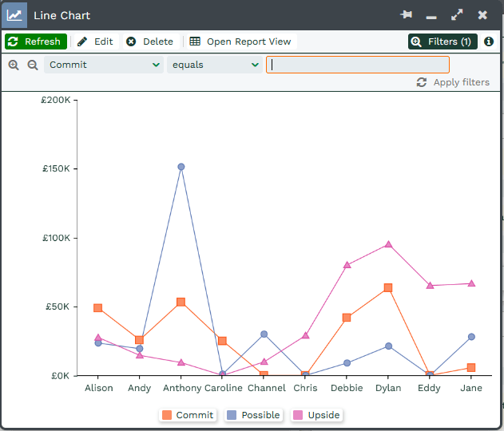Open Report View
This screenshot has height=431, width=504.
pos(240,42)
